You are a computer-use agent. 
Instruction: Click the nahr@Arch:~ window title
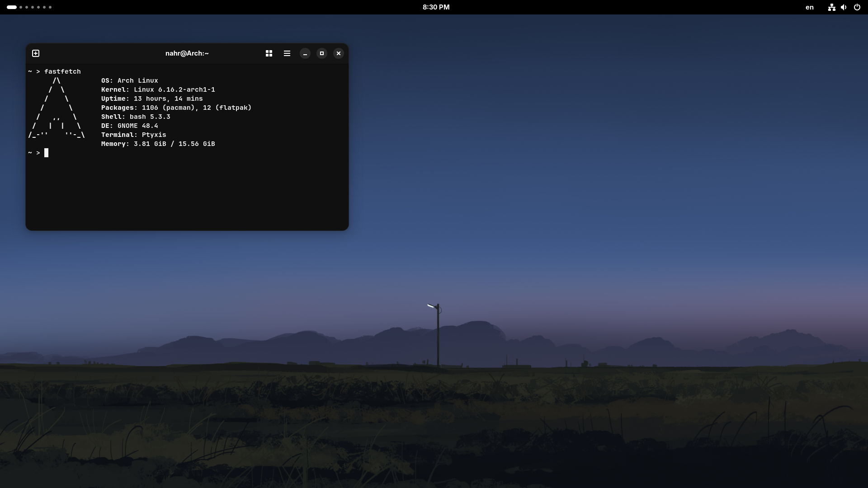(x=187, y=53)
